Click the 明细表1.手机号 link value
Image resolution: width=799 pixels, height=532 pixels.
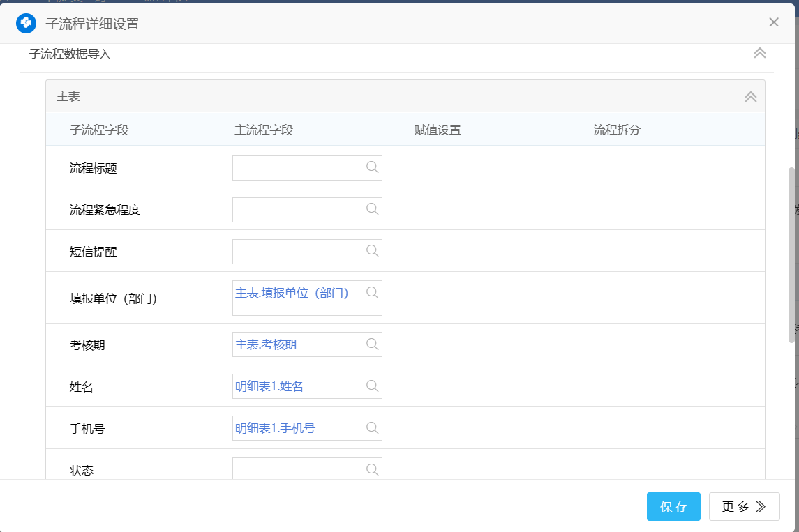tap(275, 428)
